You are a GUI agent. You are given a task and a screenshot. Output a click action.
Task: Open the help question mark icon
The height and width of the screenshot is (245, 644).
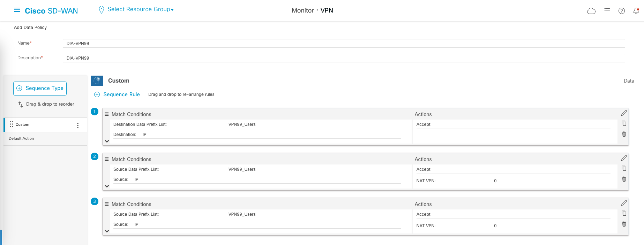tap(622, 11)
